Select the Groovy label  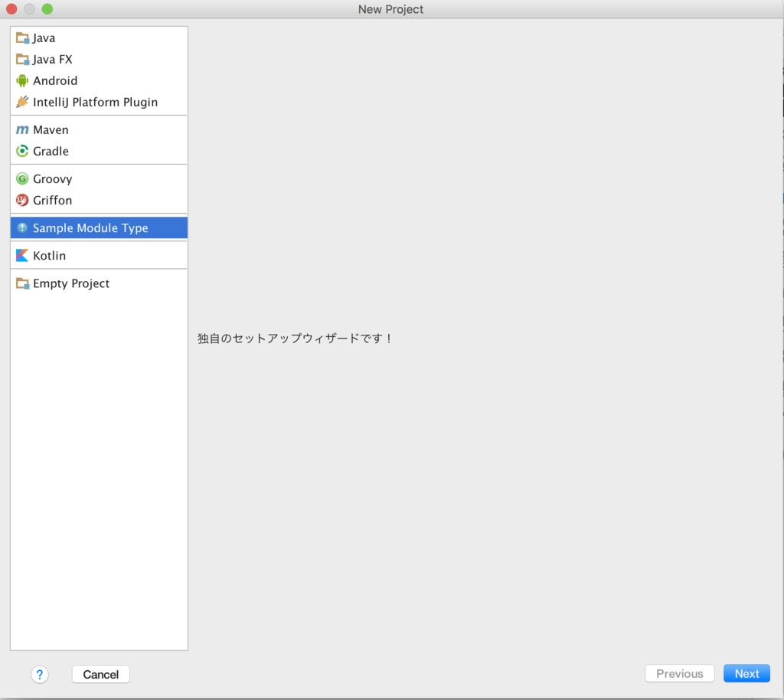click(53, 179)
